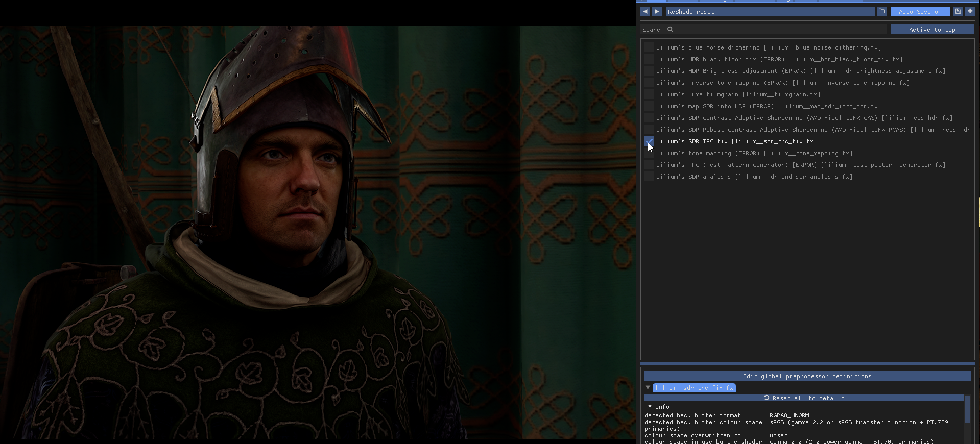Tick the lilium__tone_mapping.fx effect checkbox

pos(649,153)
